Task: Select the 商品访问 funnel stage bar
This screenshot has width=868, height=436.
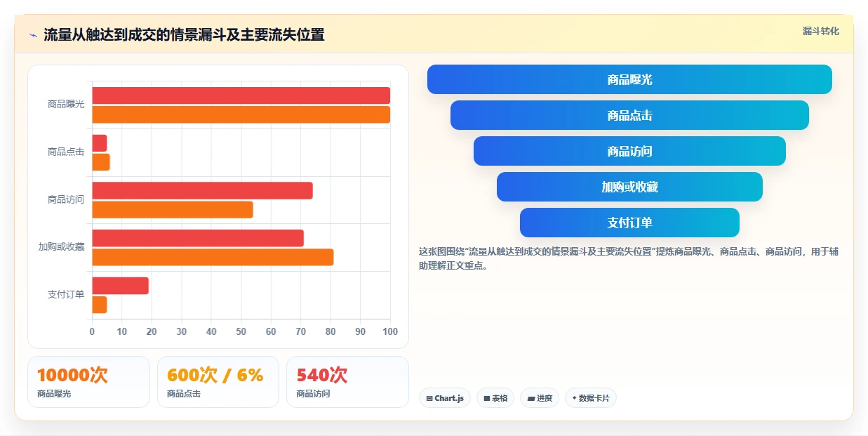Action: click(629, 151)
